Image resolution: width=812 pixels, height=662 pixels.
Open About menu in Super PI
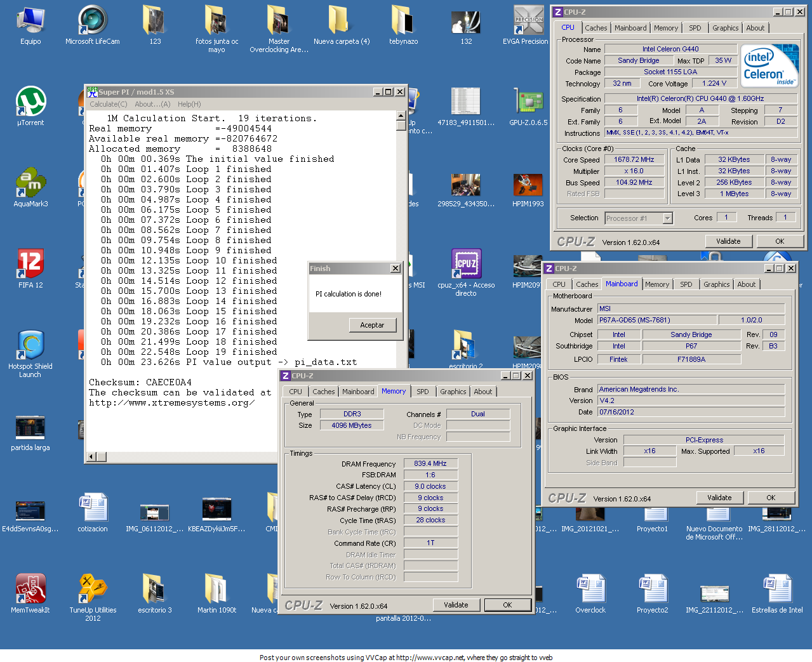[152, 104]
